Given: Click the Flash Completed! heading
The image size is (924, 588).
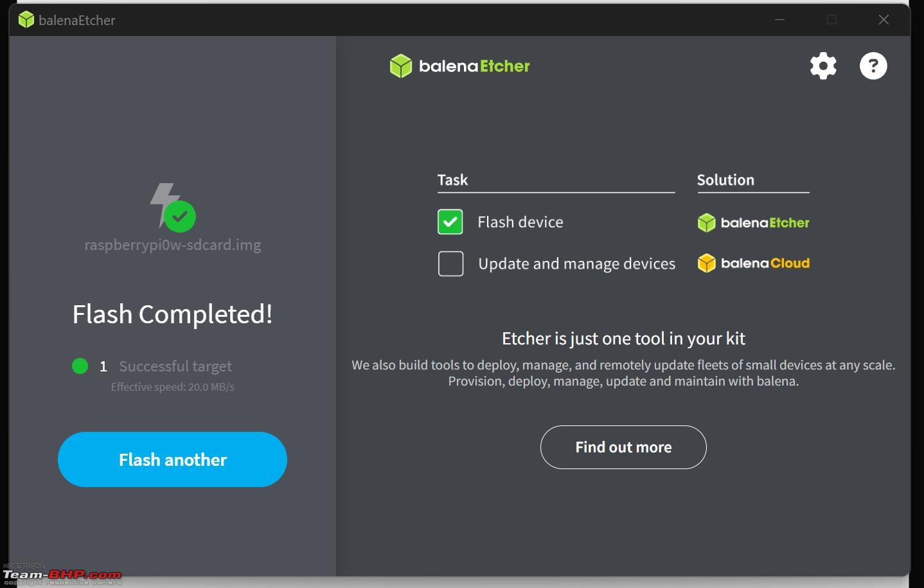Looking at the screenshot, I should [x=172, y=314].
